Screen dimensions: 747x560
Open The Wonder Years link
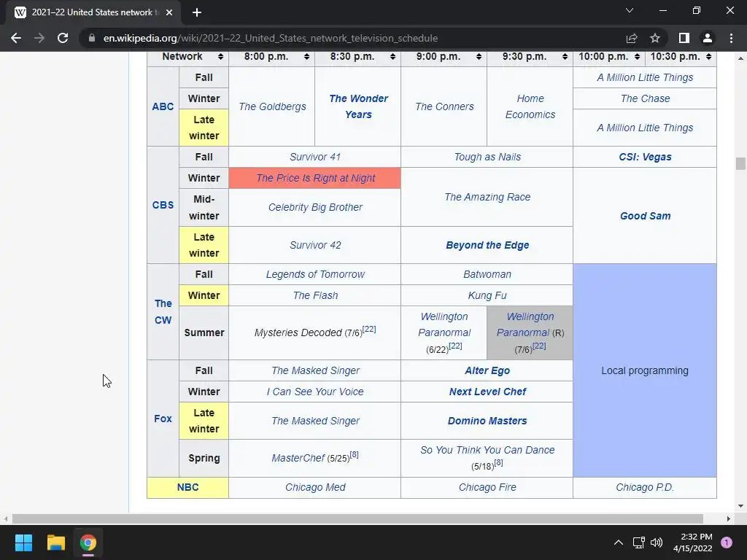358,106
